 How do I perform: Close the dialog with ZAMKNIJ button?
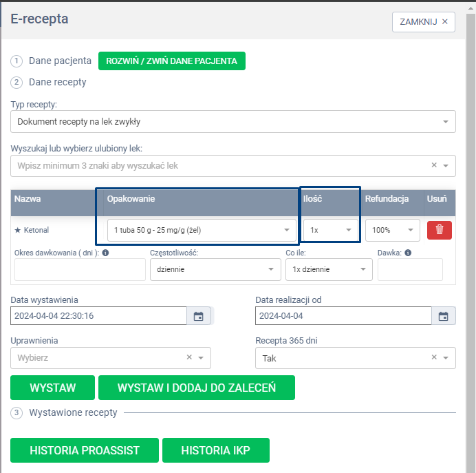coord(423,21)
